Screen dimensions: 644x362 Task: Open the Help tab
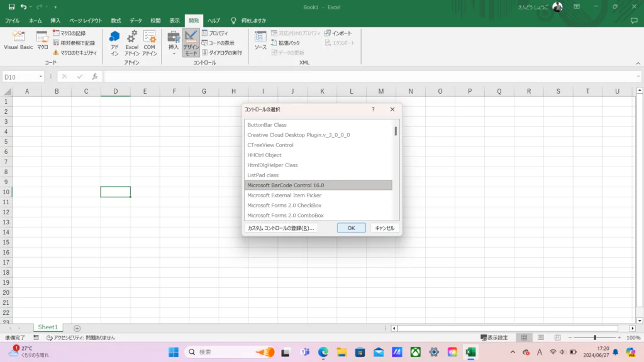[214, 21]
